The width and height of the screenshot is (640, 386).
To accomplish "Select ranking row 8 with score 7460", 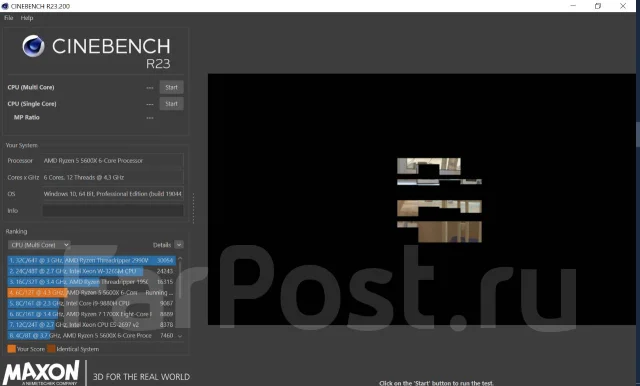I will (x=91, y=335).
